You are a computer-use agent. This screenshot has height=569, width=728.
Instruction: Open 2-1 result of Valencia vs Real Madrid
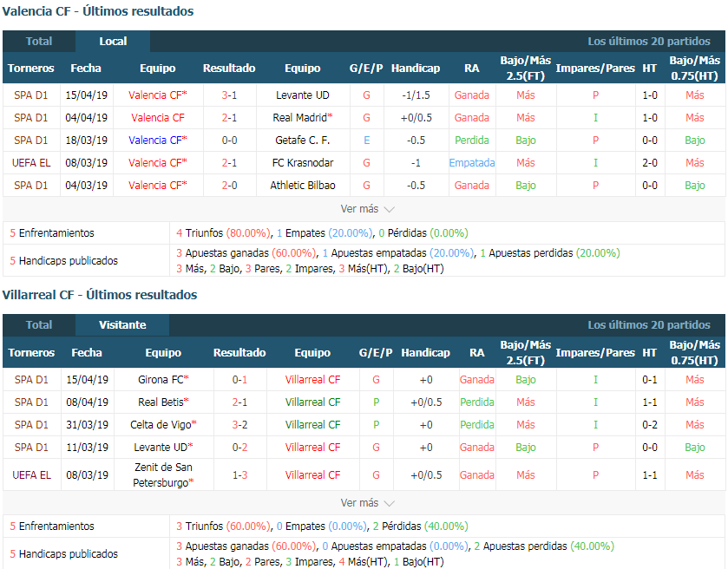pyautogui.click(x=229, y=118)
